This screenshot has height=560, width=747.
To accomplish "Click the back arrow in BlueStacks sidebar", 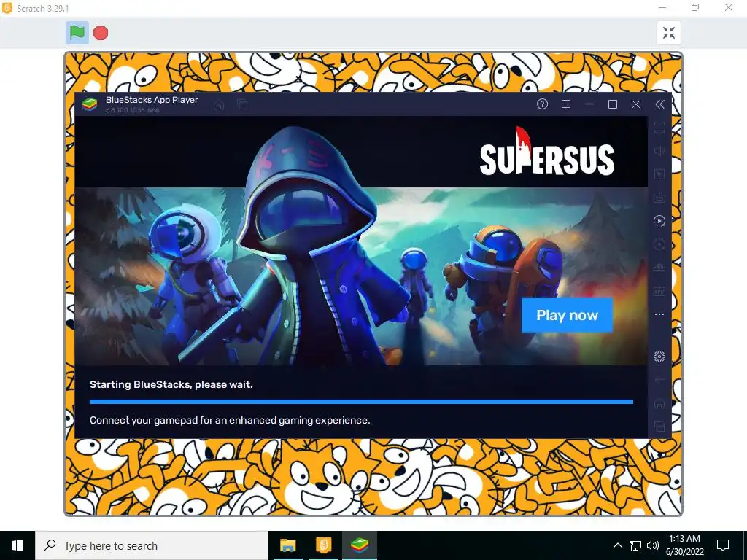I will [x=659, y=379].
